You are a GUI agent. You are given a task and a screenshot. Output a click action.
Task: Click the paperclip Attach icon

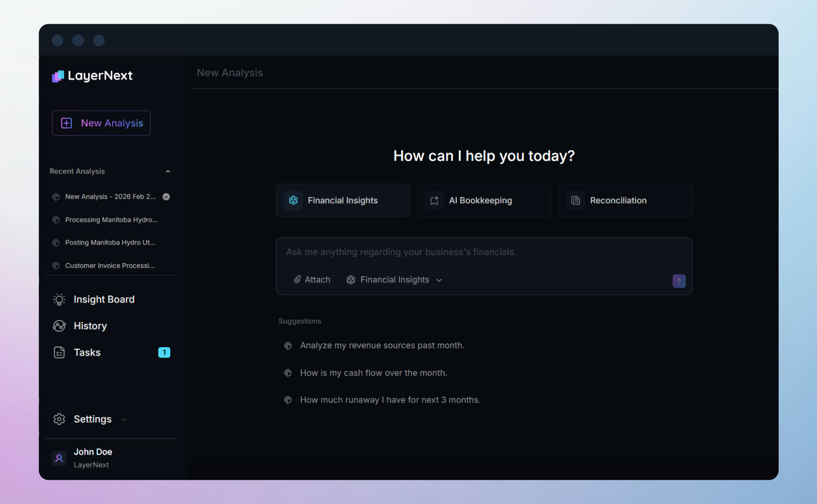pyautogui.click(x=297, y=280)
